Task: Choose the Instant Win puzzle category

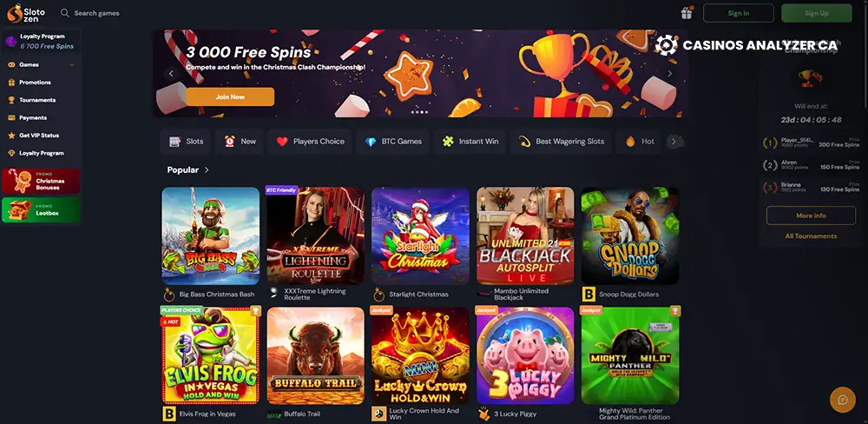Action: pyautogui.click(x=470, y=142)
